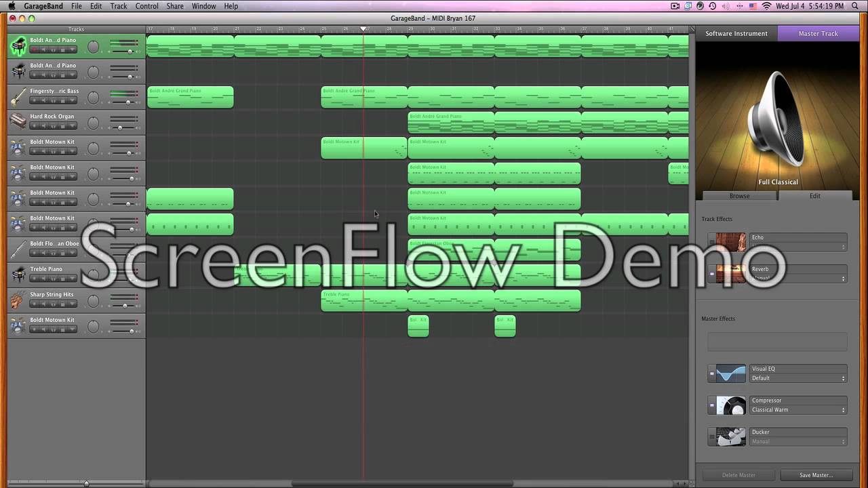This screenshot has width=868, height=488.
Task: Open the Visual EQ effect name popup
Action: (798, 369)
